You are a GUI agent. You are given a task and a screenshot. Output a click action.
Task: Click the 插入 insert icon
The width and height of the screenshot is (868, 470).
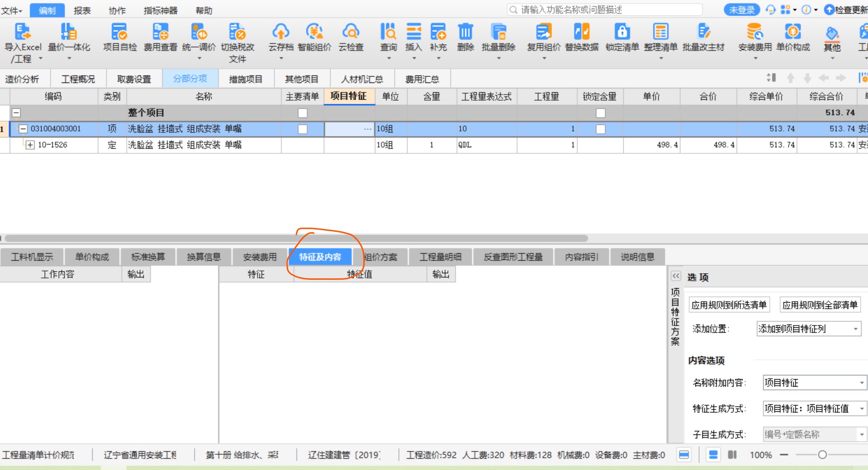413,32
